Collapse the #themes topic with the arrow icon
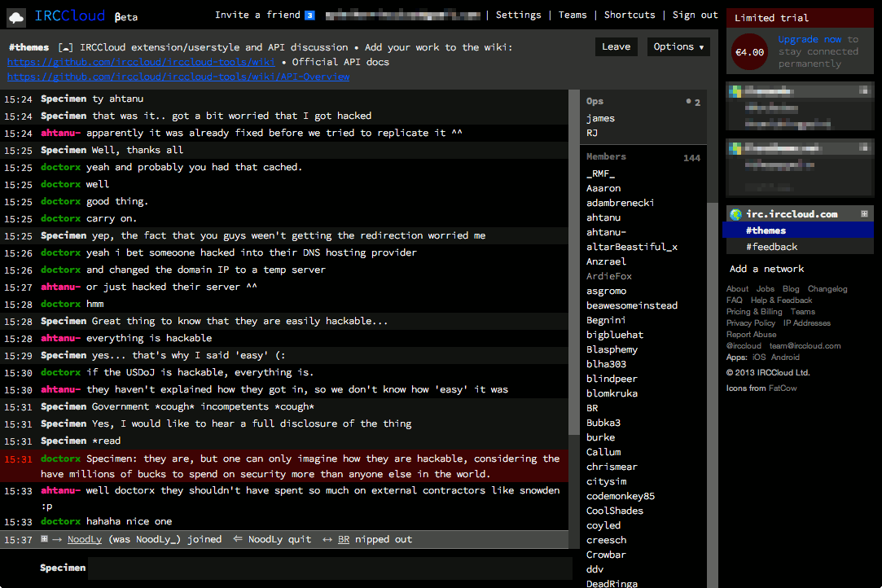 pyautogui.click(x=65, y=48)
